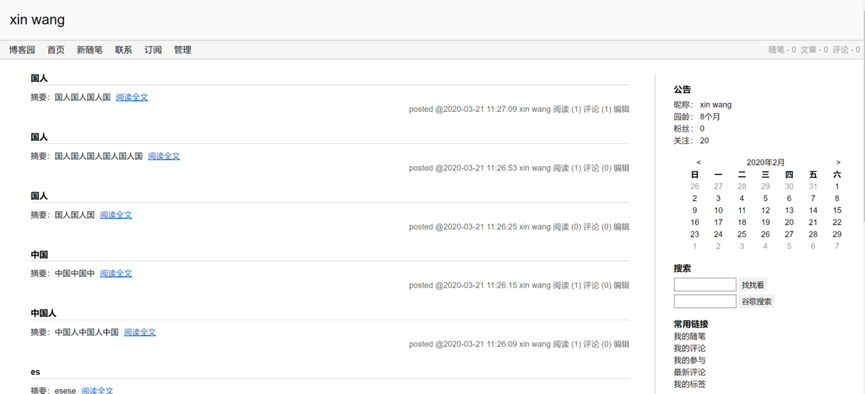This screenshot has width=865, height=394.
Task: Click the 随笔 - 0 statistic
Action: [x=782, y=50]
